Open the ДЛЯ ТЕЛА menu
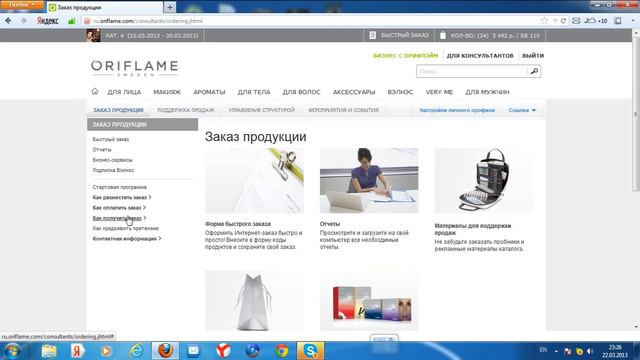The height and width of the screenshot is (360, 640). tap(254, 92)
